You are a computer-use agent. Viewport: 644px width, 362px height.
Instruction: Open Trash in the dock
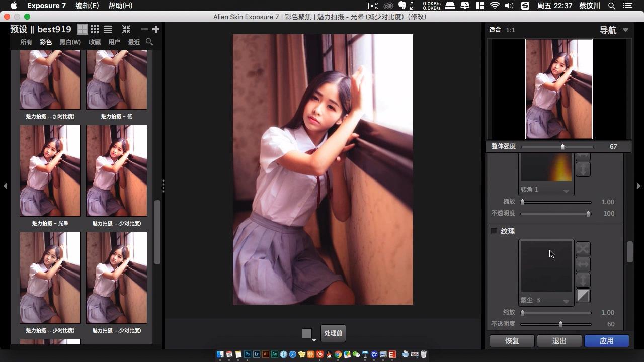coord(424,354)
